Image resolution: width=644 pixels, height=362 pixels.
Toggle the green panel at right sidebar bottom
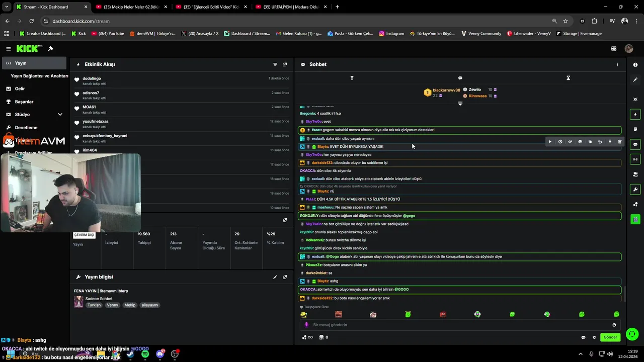[x=635, y=219]
